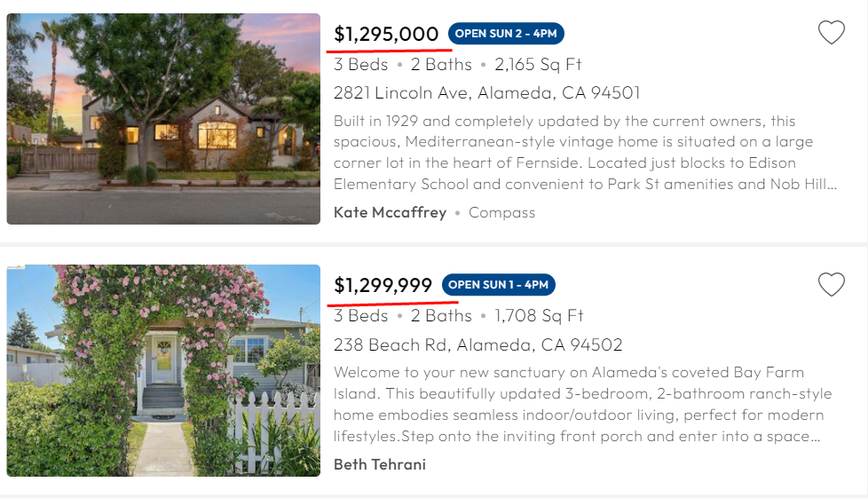Click 2 Baths on Beach Rd listing
Screen dimensions: 868x498
(x=441, y=316)
